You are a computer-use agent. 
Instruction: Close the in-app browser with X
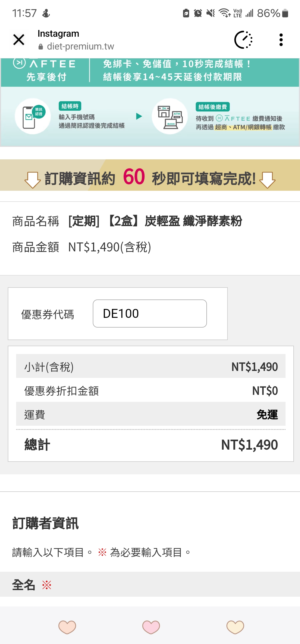coord(19,39)
